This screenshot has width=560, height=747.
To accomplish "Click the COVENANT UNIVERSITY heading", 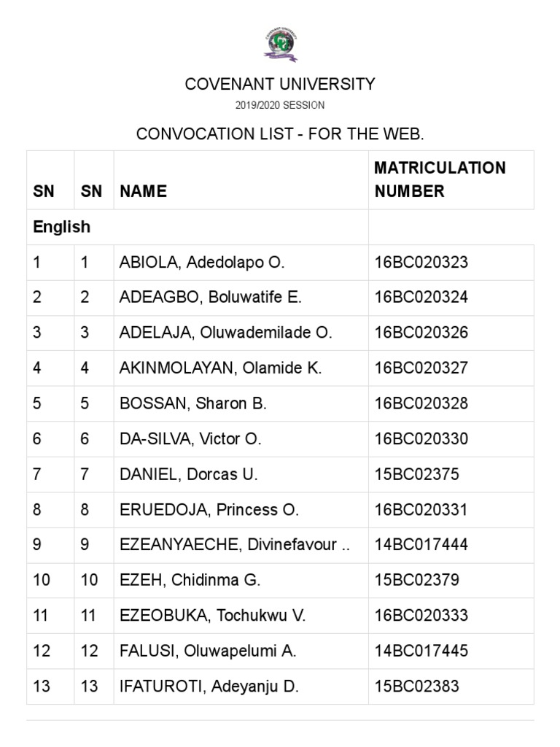I will click(x=280, y=84).
